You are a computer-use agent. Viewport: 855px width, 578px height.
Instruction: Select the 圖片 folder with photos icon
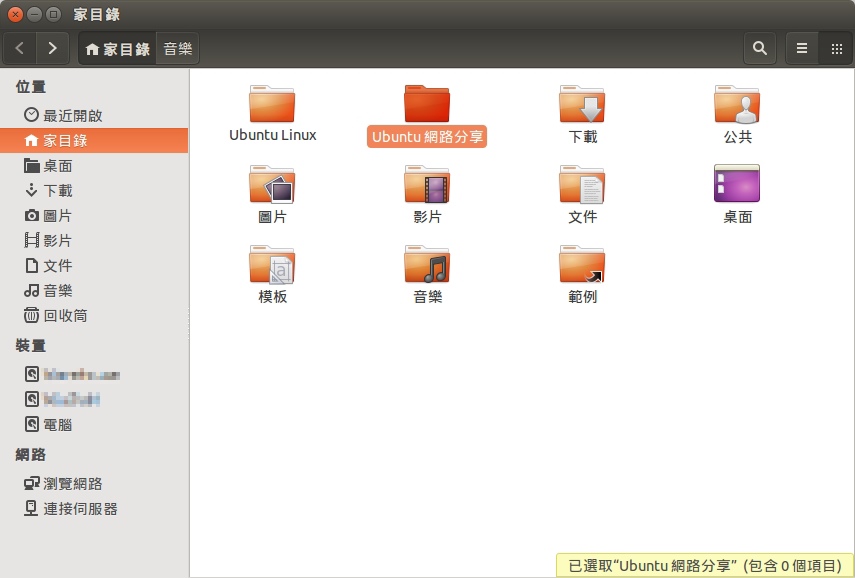point(272,184)
